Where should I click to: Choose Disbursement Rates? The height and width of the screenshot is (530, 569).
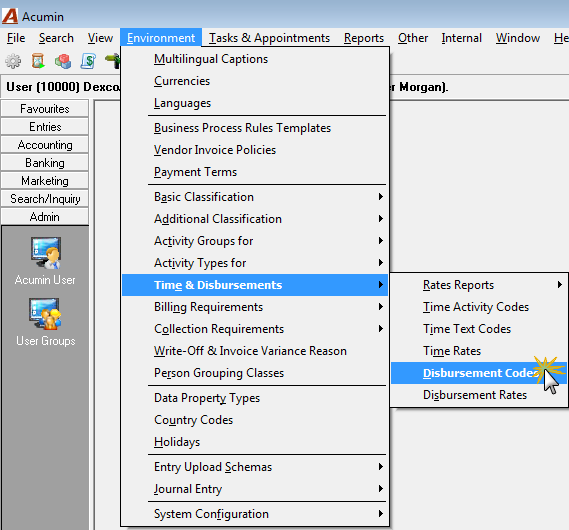pos(479,395)
